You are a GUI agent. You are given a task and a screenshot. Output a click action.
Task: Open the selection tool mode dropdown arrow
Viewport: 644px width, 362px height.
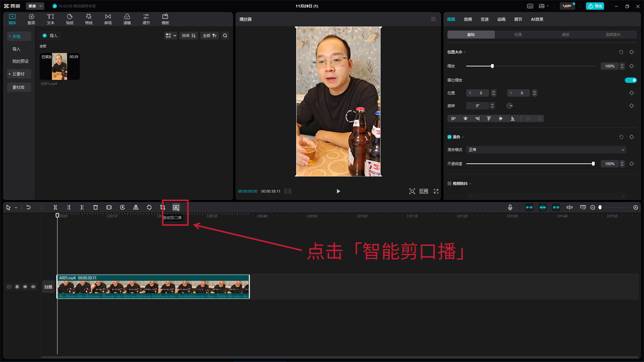click(x=16, y=208)
